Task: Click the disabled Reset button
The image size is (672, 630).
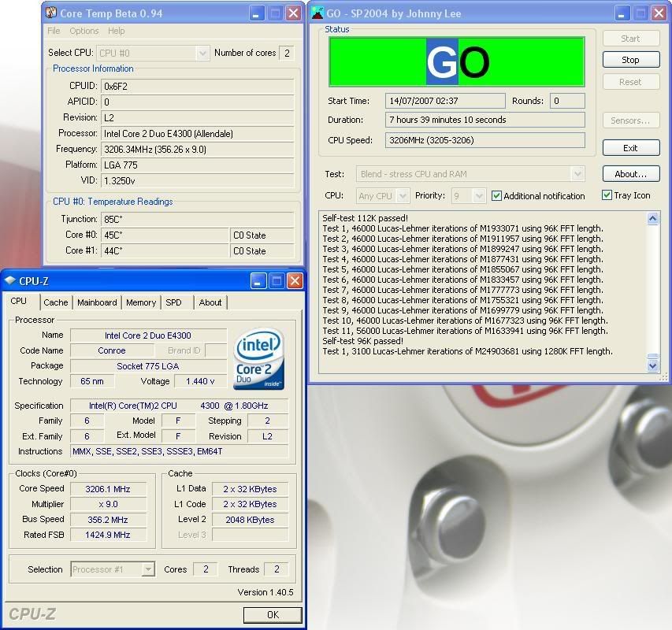Action: tap(630, 82)
